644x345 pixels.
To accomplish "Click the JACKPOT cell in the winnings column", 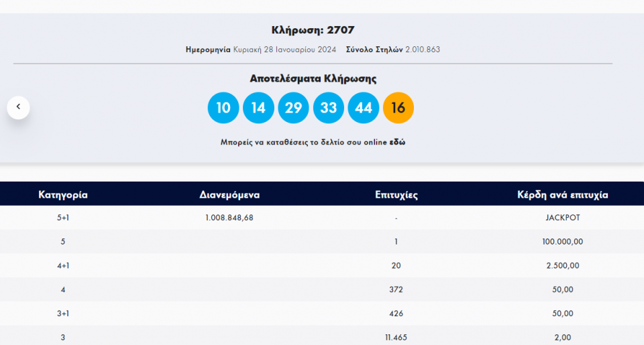I will [x=562, y=218].
